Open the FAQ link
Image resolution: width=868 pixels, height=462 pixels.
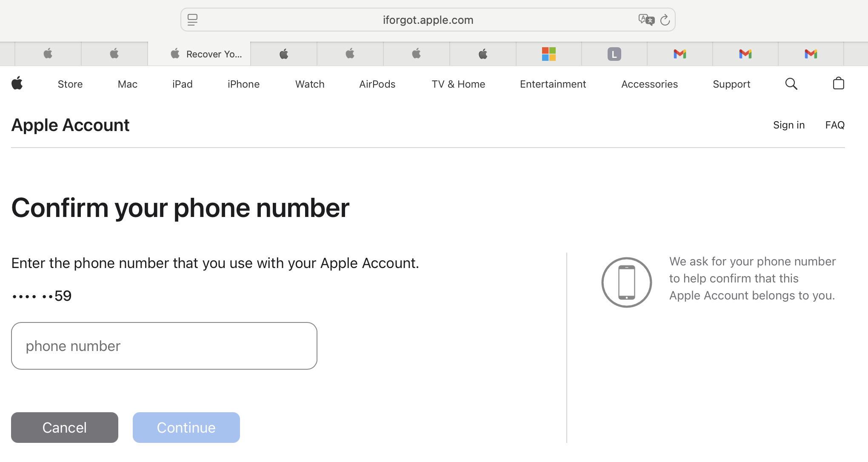834,125
